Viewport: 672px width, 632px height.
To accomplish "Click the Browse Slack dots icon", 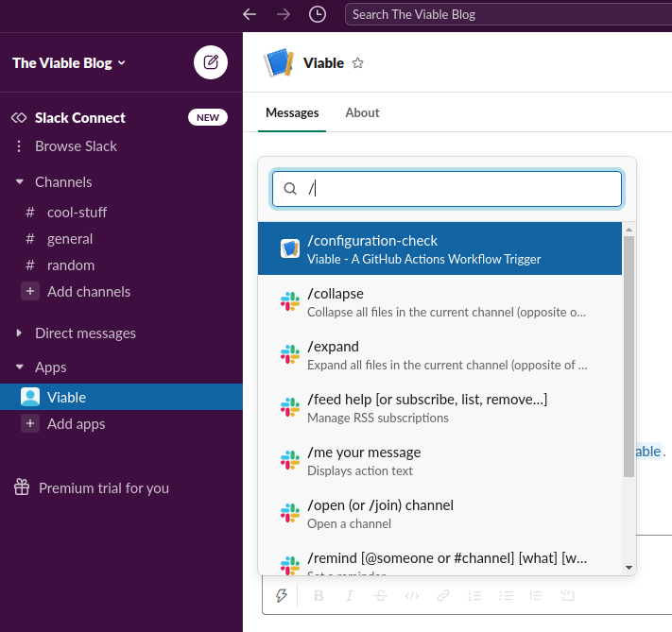I will (x=19, y=146).
